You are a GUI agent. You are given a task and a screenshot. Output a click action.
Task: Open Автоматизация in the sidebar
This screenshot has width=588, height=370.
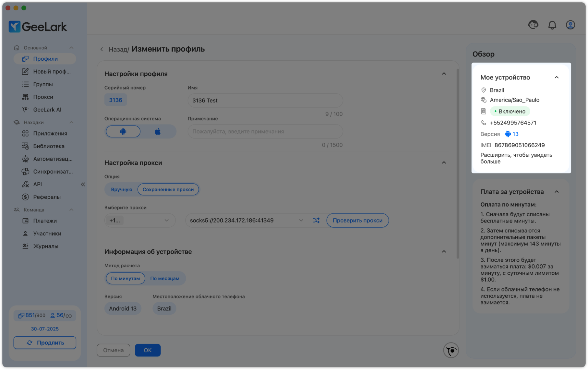(x=52, y=159)
